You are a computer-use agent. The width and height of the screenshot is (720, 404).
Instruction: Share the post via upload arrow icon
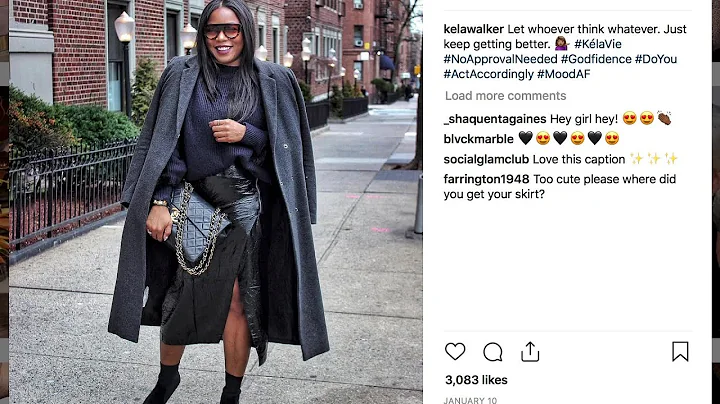coord(530,352)
